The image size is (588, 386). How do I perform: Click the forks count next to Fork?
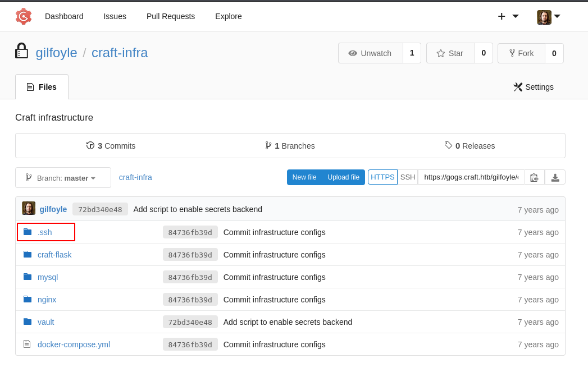(x=554, y=53)
